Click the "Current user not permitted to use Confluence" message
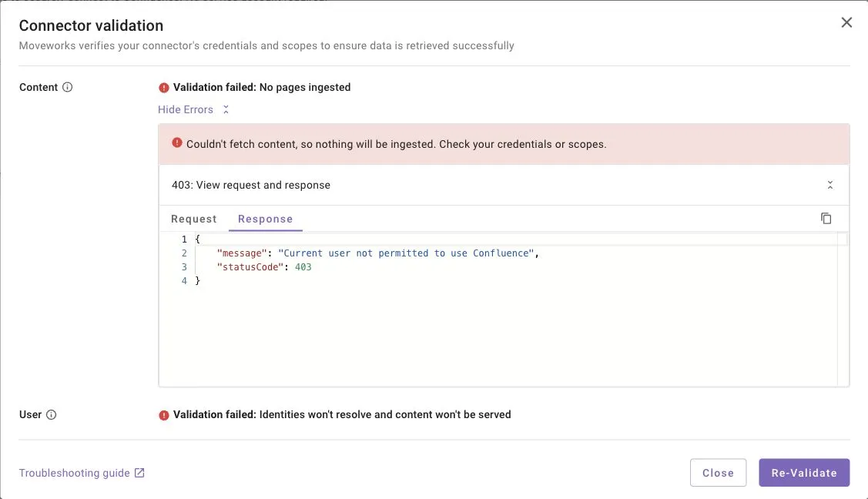 pos(406,253)
